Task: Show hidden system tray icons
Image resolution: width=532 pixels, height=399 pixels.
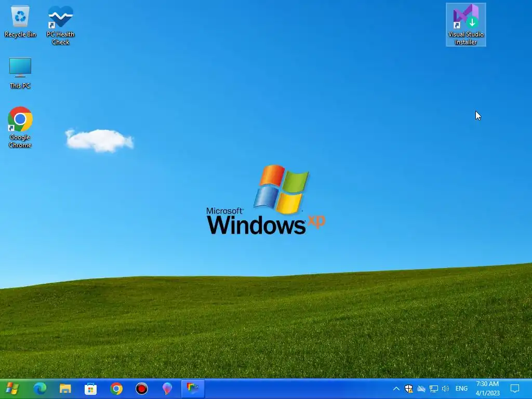Action: (x=396, y=389)
